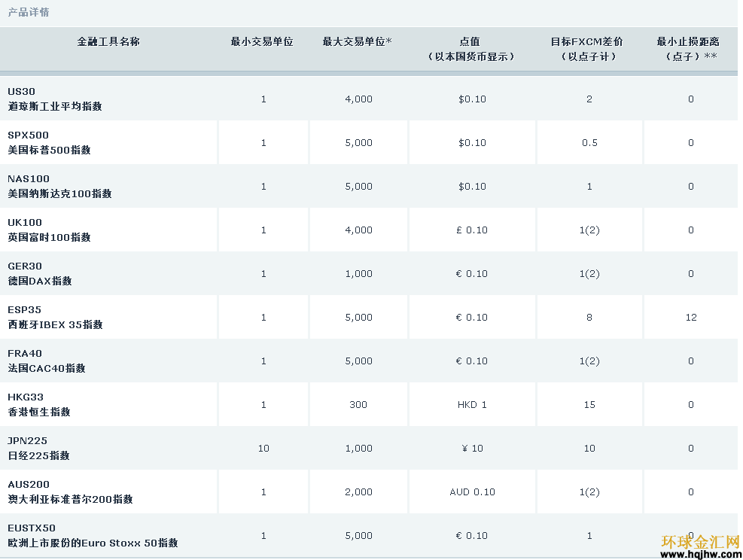The width and height of the screenshot is (743, 560).
Task: Click the AUD 0.10 pip value
Action: point(472,492)
